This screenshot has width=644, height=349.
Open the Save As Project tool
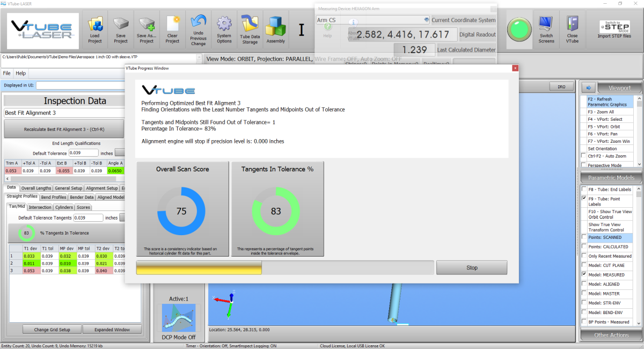click(x=147, y=30)
